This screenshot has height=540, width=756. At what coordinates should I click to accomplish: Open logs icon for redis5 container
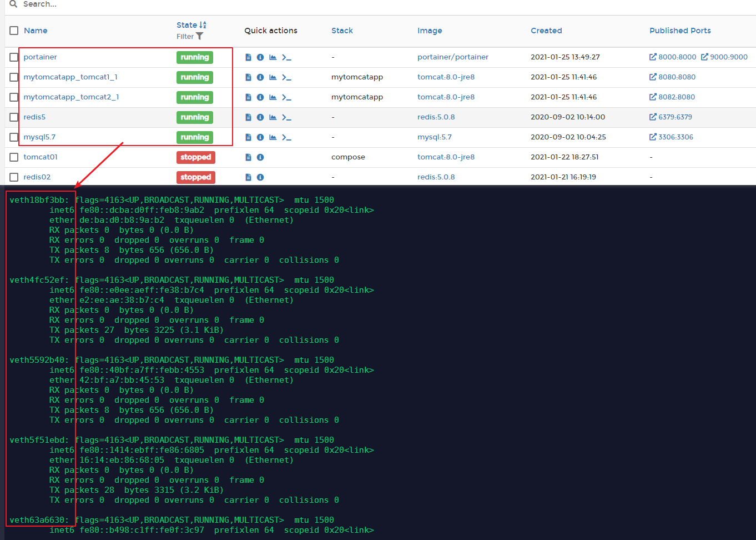pos(248,117)
